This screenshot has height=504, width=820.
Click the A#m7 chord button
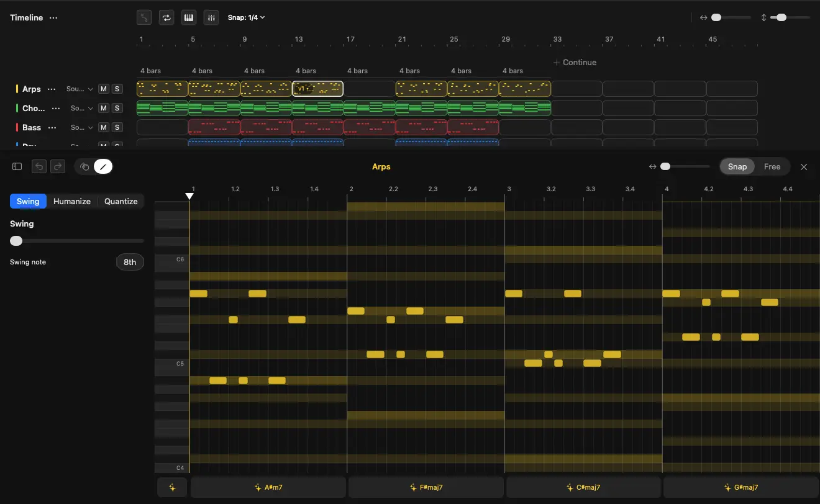click(268, 487)
